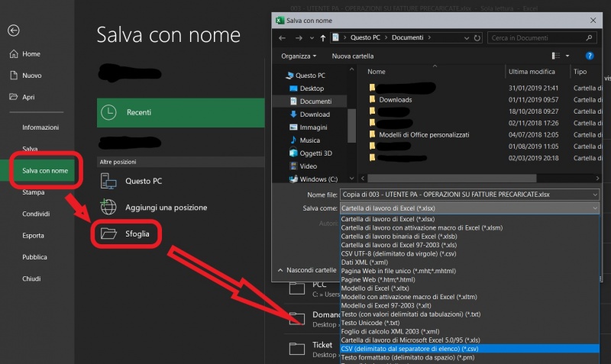Choose Questo PC location icon

click(109, 182)
